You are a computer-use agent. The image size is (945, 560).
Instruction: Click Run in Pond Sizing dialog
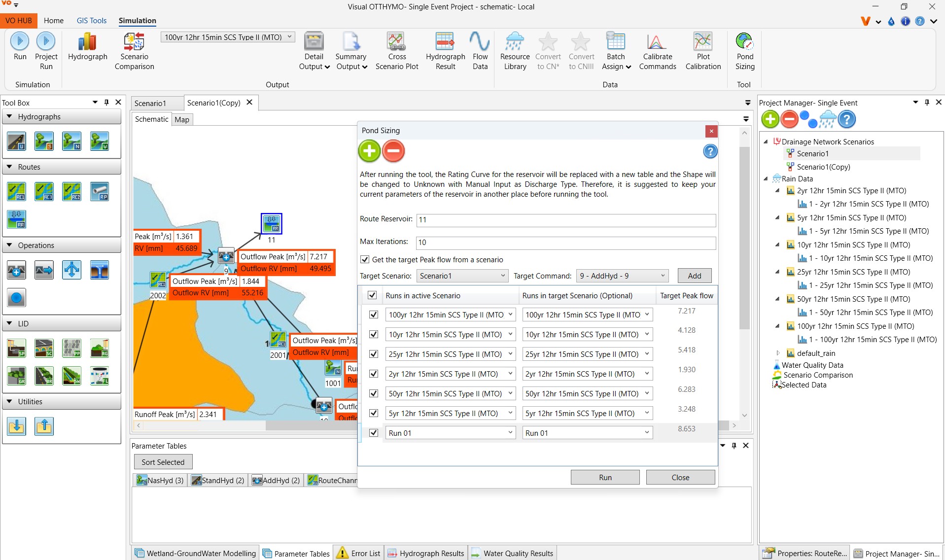tap(605, 477)
